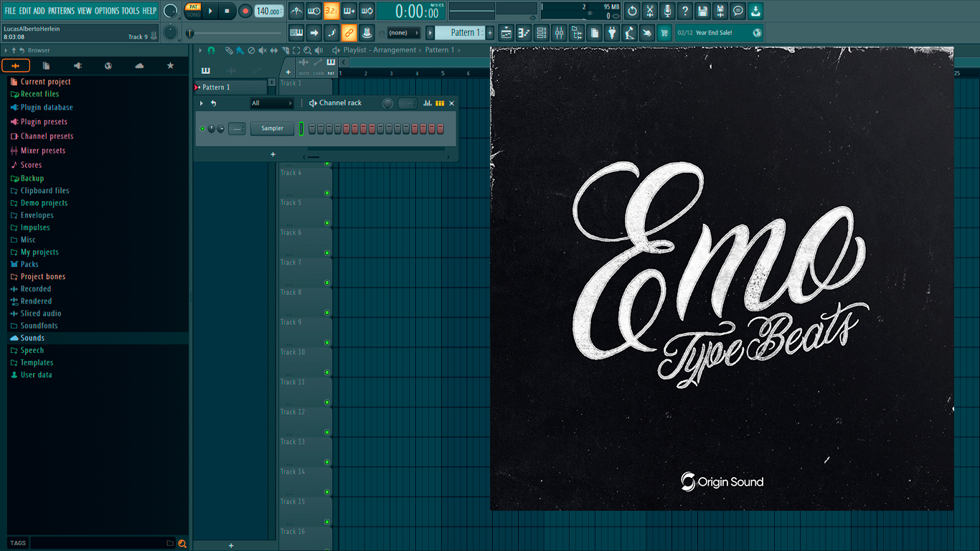Toggle the Playlist magnet snap icon

pyautogui.click(x=211, y=50)
